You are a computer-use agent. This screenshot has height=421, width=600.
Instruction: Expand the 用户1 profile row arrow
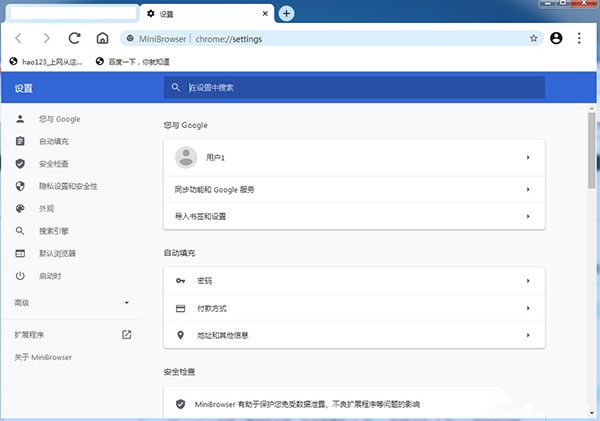527,158
